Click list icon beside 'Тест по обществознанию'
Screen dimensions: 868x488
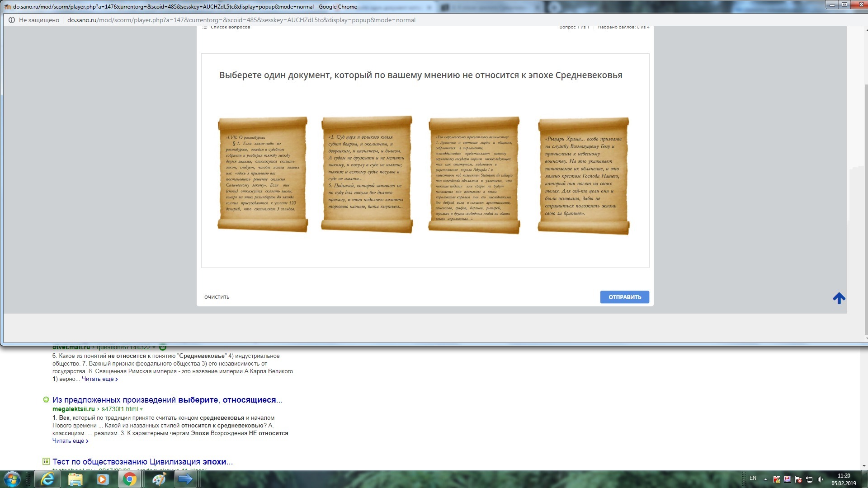[46, 461]
